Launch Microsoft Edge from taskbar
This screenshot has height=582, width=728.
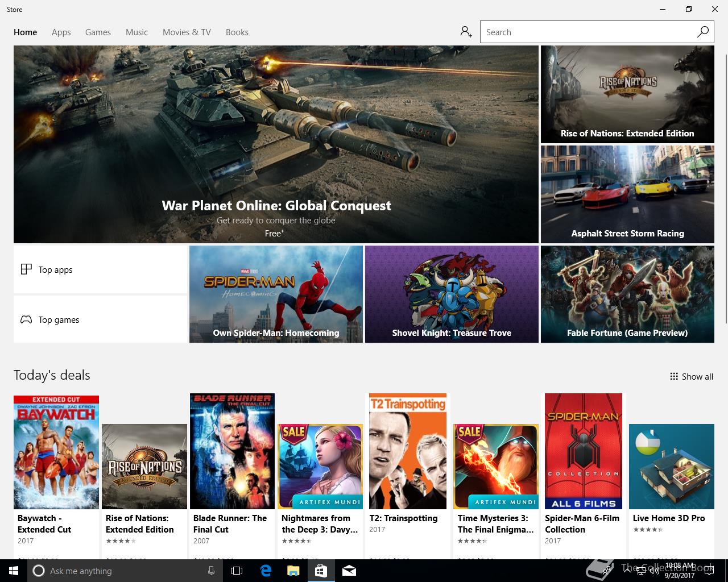pos(266,571)
